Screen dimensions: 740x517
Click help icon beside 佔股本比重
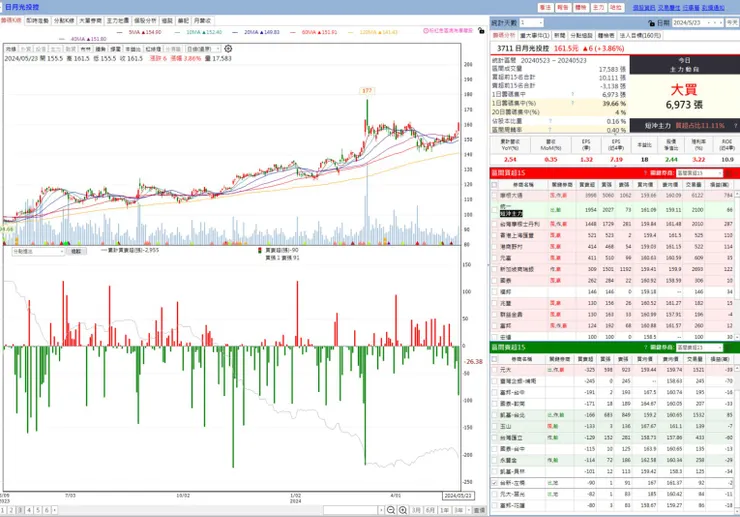click(550, 121)
